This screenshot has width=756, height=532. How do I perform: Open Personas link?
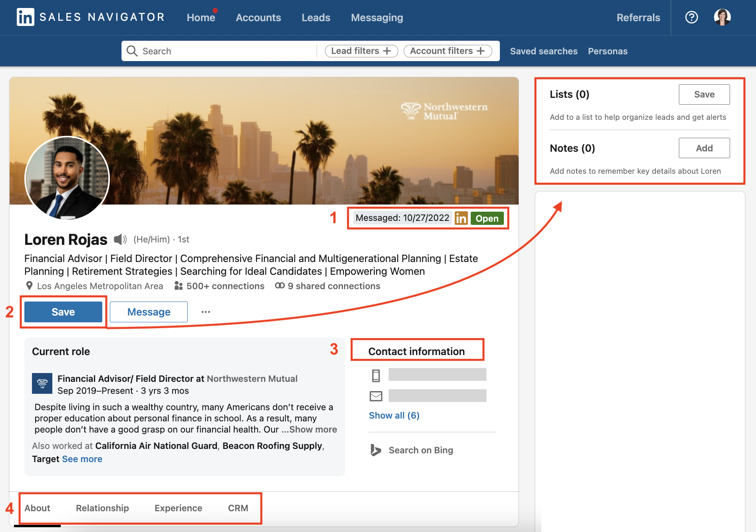[608, 51]
